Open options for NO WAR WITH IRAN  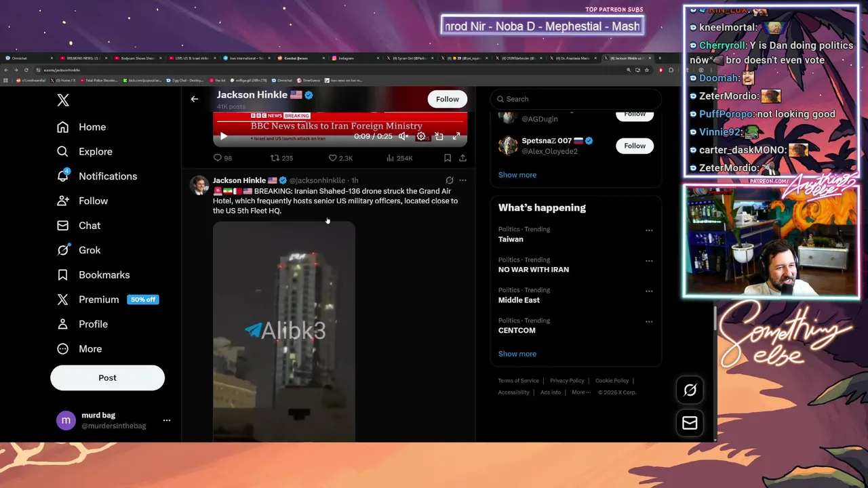click(x=649, y=261)
